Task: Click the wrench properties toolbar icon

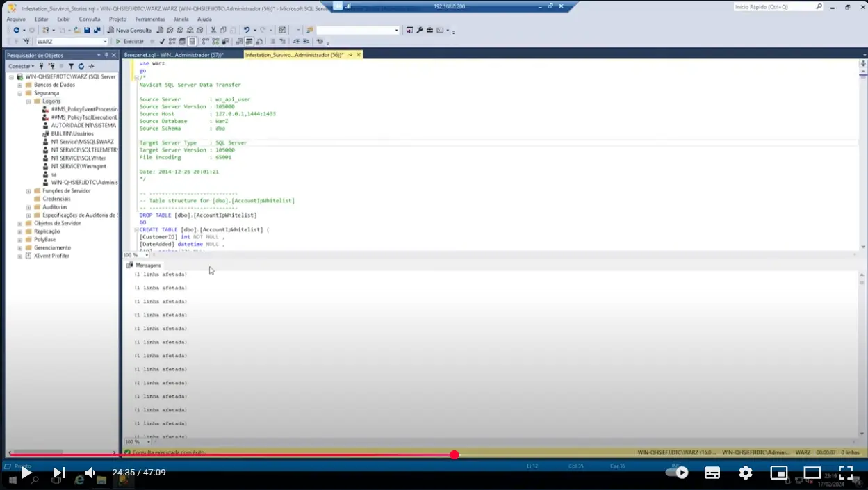Action: [x=420, y=31]
